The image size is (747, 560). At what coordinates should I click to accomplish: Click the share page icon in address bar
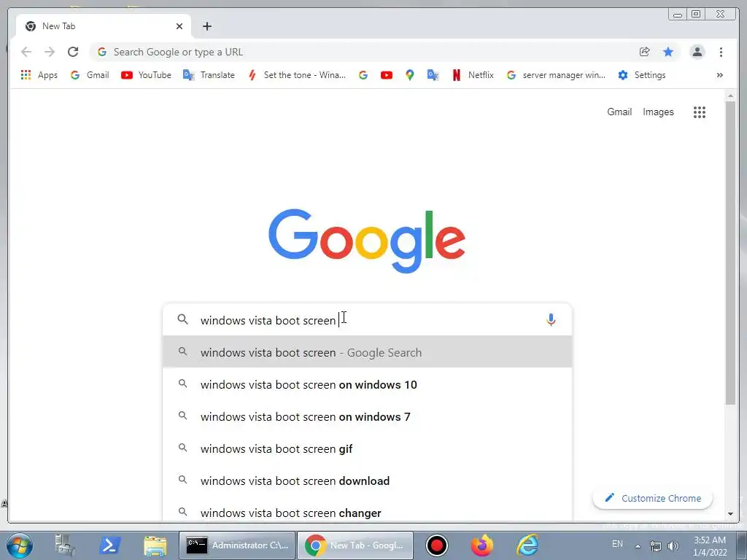click(x=645, y=52)
